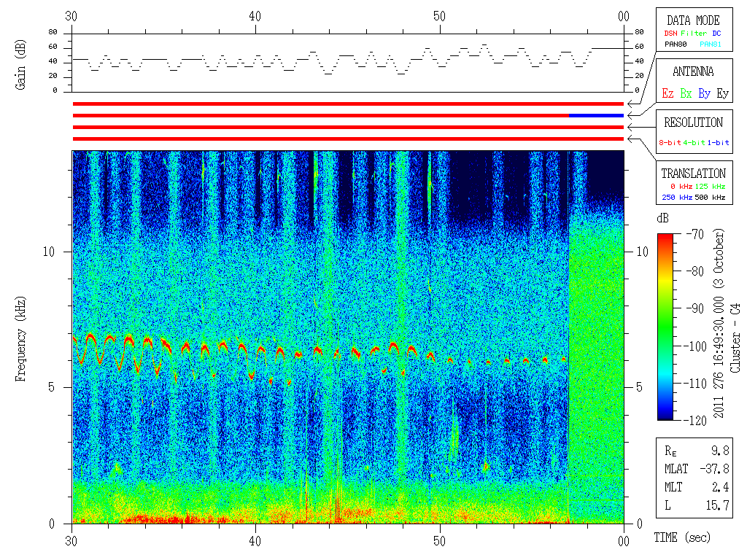The image size is (747, 560).
Task: Select the blue By antenna label
Action: point(704,94)
